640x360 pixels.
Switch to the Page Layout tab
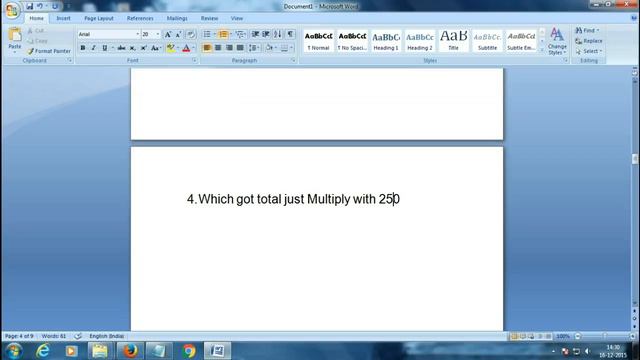(99, 18)
